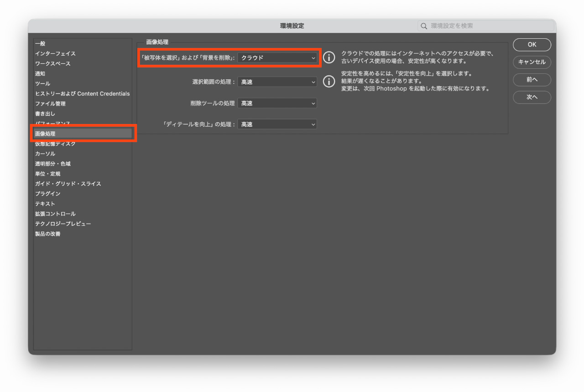The image size is (584, 392).
Task: Go to previous section with 前へ
Action: [x=532, y=80]
